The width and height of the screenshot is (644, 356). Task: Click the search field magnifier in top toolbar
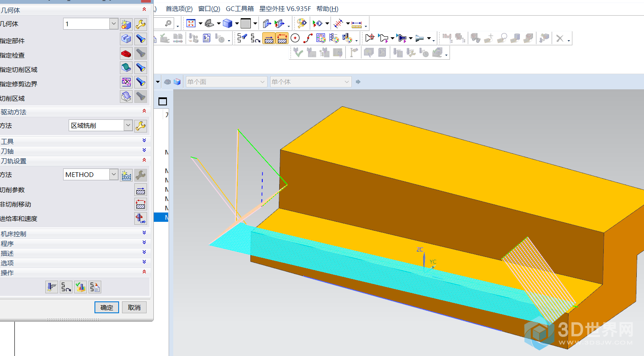(168, 23)
